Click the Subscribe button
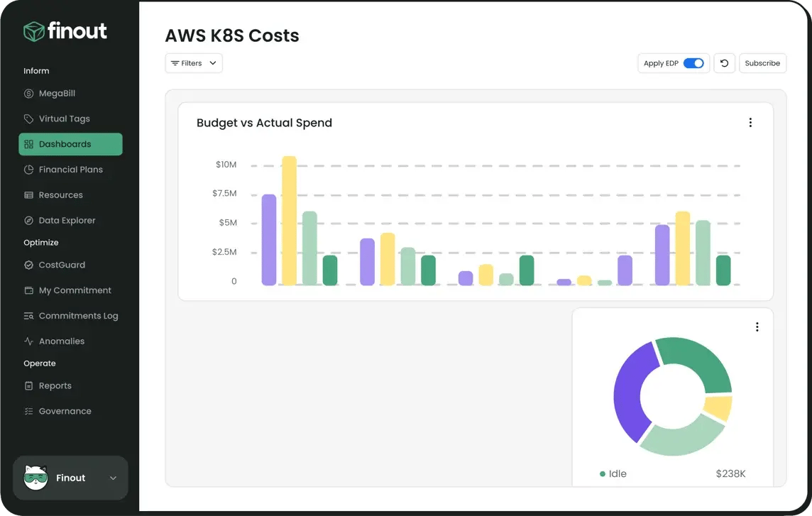This screenshot has width=812, height=516. [762, 63]
